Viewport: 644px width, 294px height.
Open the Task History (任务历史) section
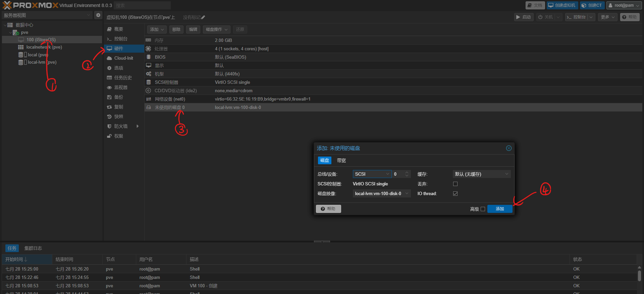[124, 77]
